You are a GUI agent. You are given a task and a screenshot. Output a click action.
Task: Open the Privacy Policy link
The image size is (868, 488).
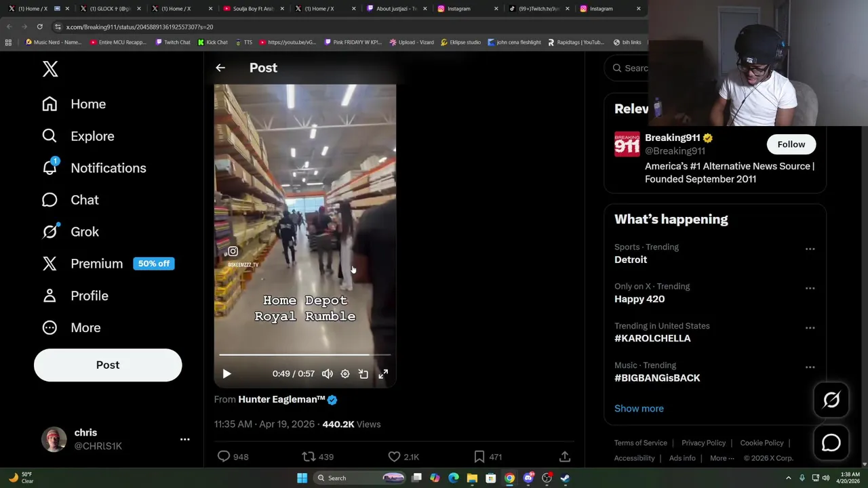[x=703, y=443]
